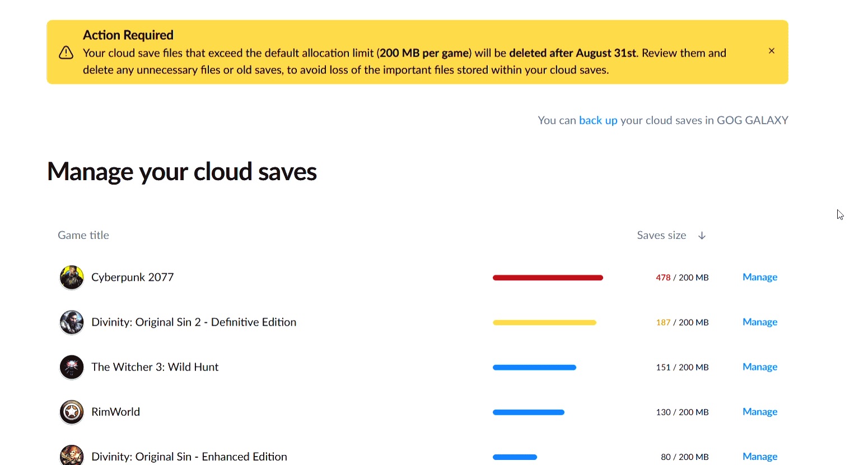Toggle sort order with Saves size arrow
This screenshot has height=465, width=868.
702,236
